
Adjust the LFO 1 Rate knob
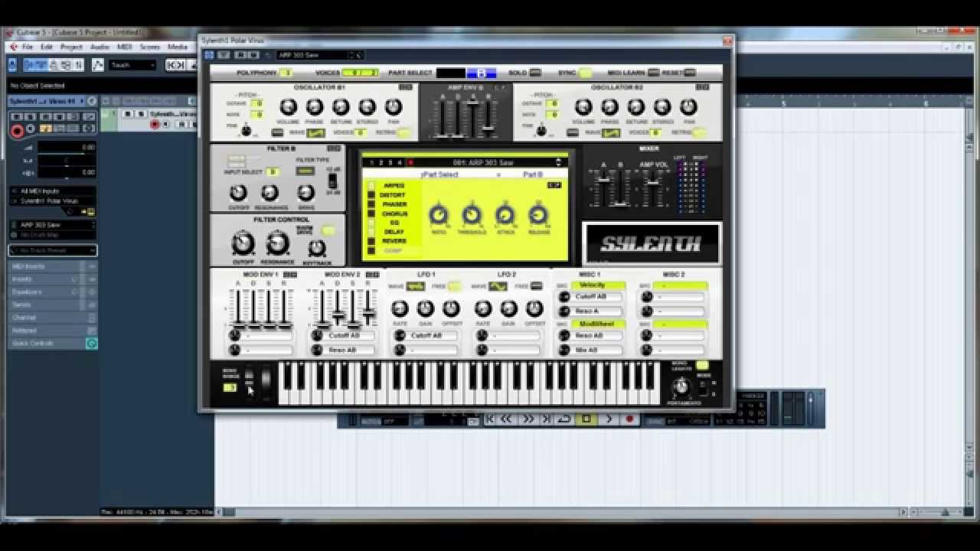coord(400,308)
